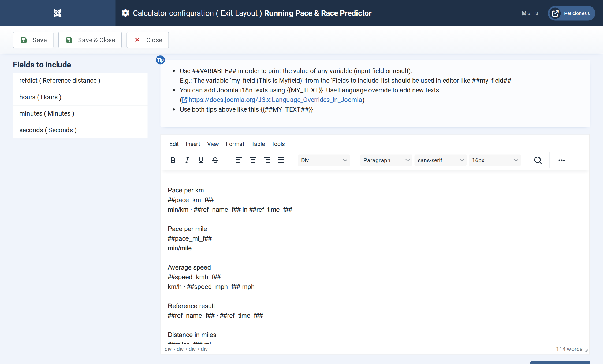The width and height of the screenshot is (603, 364).
Task: Align text left
Action: 239,160
